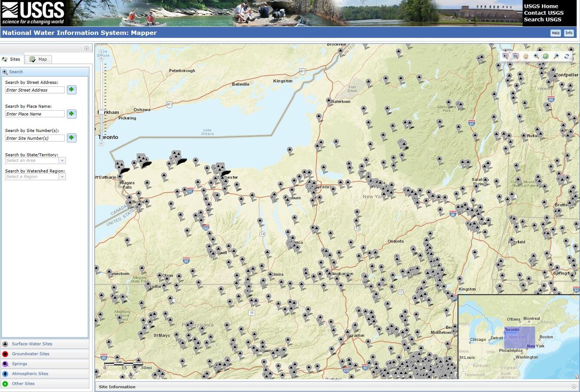
Task: Focus the Enter Street Address field
Action: 35,90
